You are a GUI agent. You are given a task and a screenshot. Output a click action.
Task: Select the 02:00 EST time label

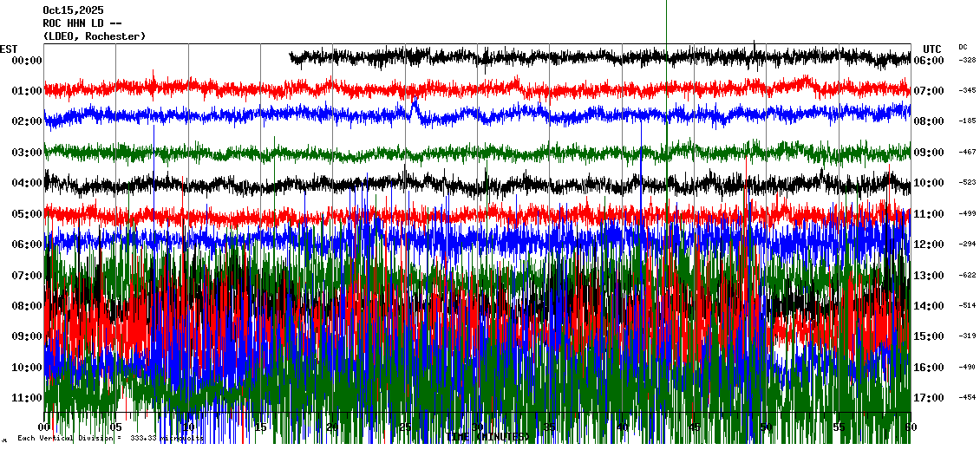(27, 122)
